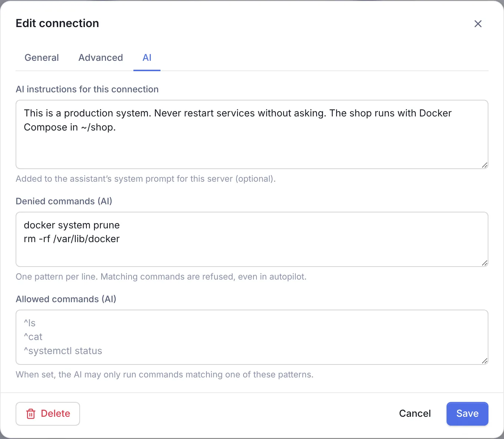Select the AI tab

click(147, 57)
